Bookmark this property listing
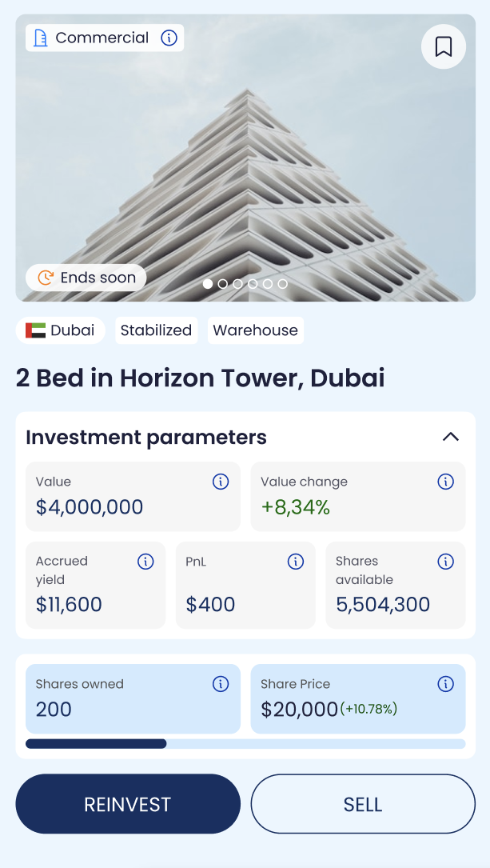This screenshot has width=490, height=868. point(444,47)
